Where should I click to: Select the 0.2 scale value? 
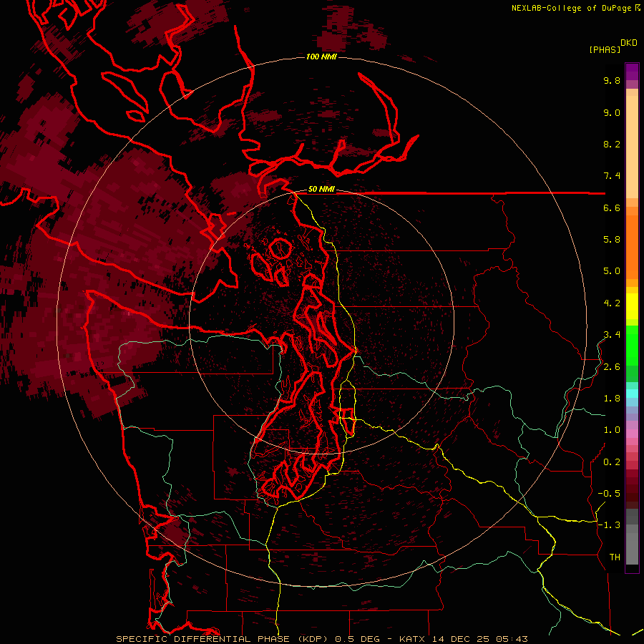click(x=612, y=462)
